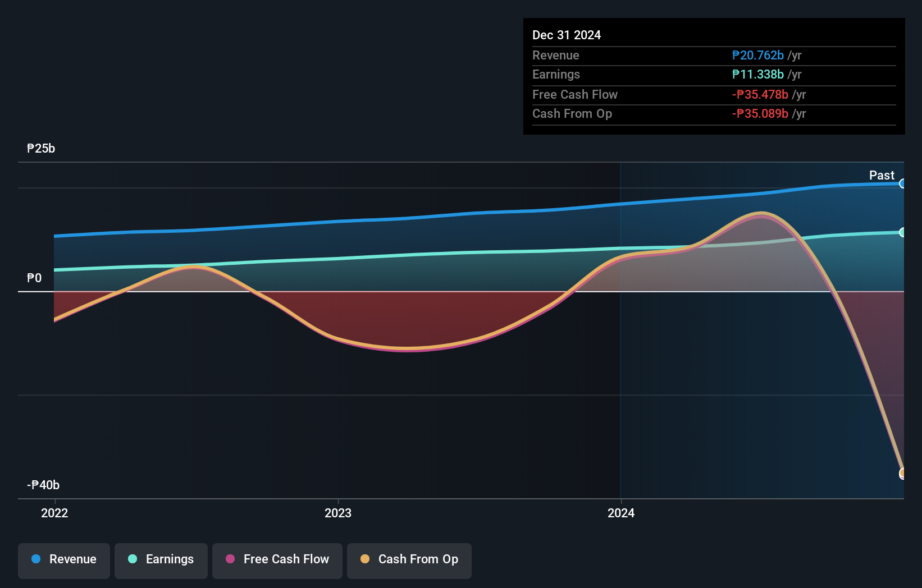Click the Revenue row label in tooltip

[x=556, y=55]
